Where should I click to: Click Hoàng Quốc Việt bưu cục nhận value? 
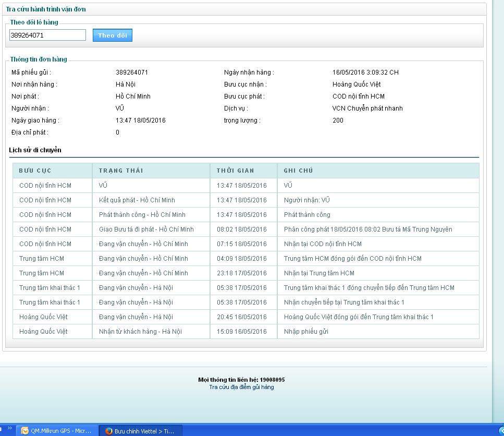357,84
